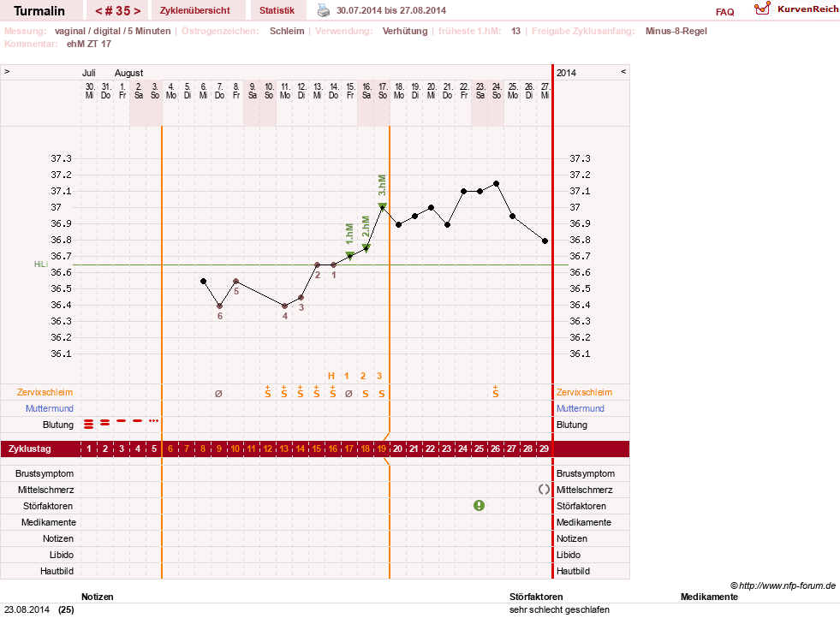Click the printer icon beside the date range
The image size is (840, 630).
324,10
